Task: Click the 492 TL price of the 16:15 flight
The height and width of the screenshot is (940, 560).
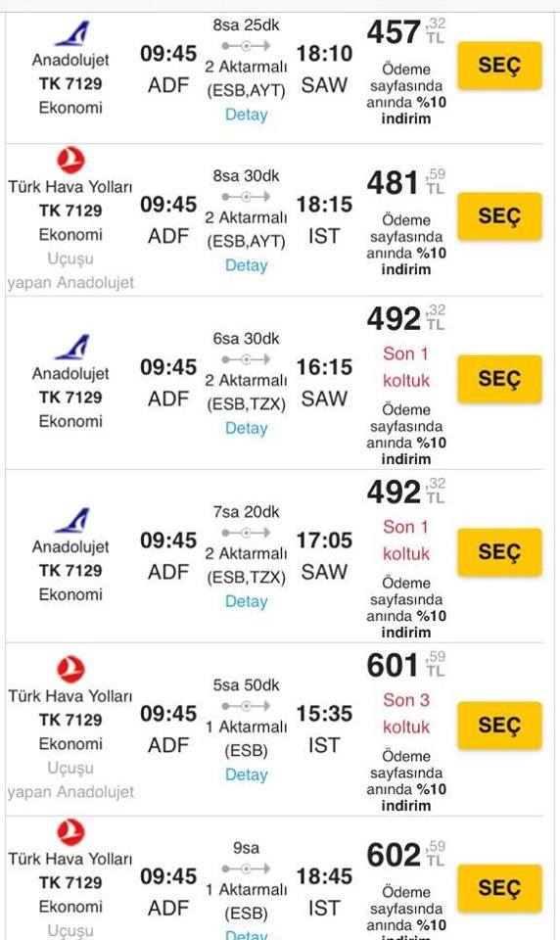Action: tap(406, 318)
